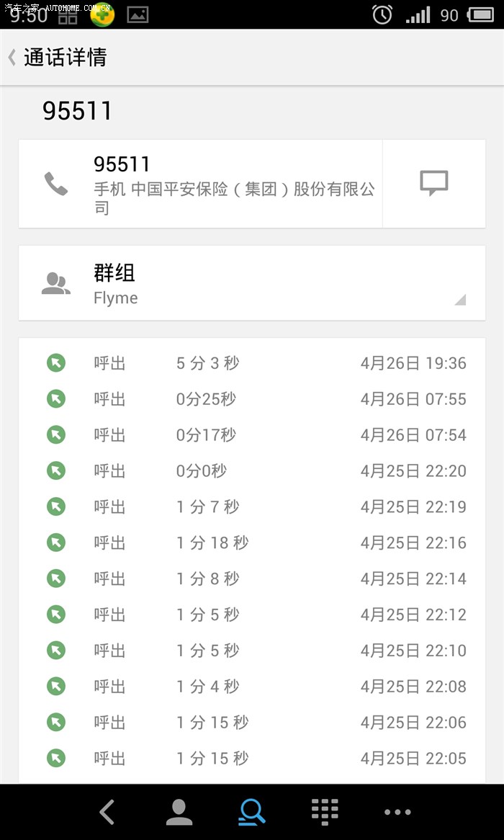The image size is (504, 840).
Task: Send a message using the speech bubble icon
Action: (x=434, y=184)
